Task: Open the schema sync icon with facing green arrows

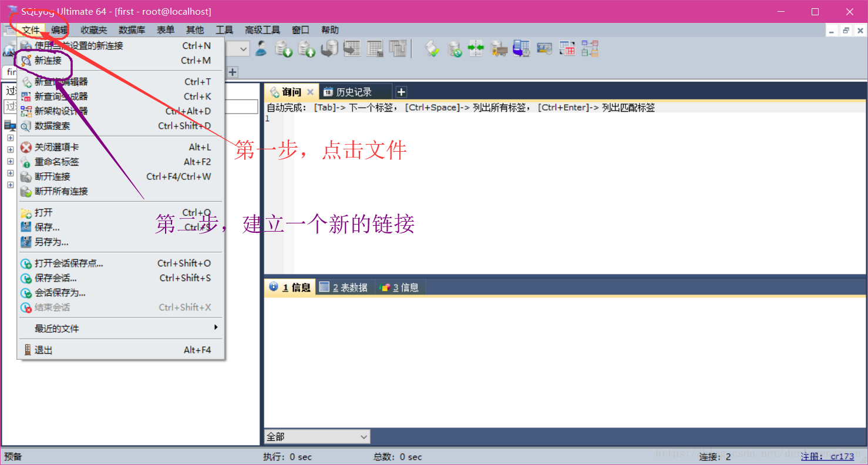Action: click(476, 49)
